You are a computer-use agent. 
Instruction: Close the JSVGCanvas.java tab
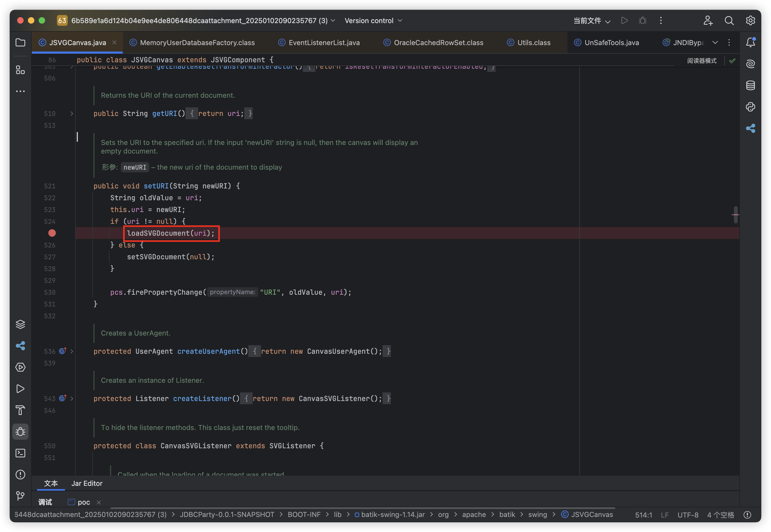[114, 42]
